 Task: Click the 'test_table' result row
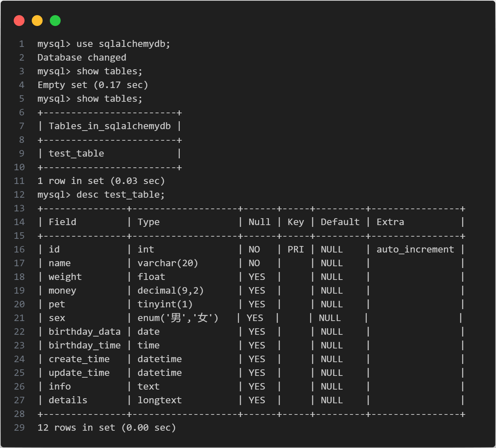[76, 154]
